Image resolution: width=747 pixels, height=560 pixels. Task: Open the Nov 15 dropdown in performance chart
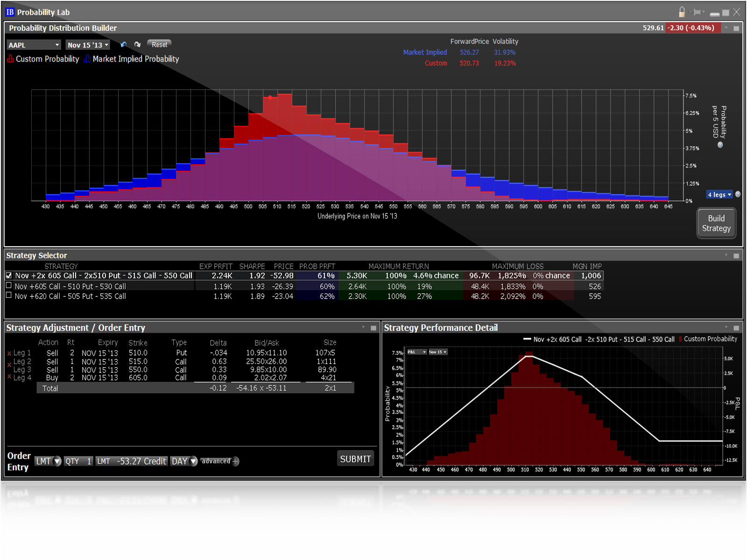click(x=438, y=352)
